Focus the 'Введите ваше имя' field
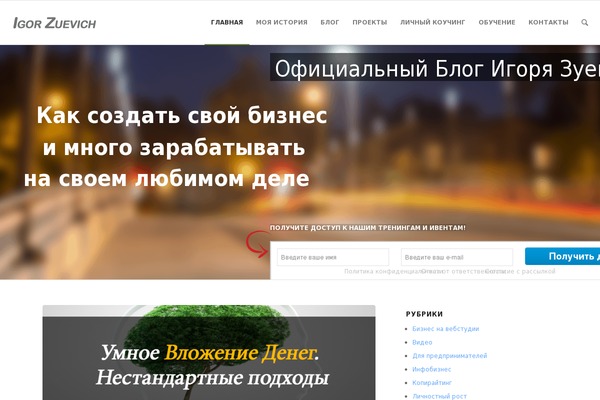 [x=333, y=257]
